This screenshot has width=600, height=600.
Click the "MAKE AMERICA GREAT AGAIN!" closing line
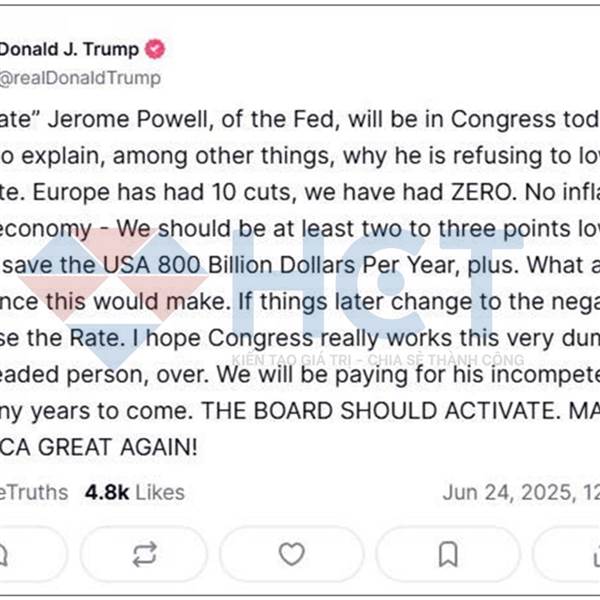click(98, 447)
